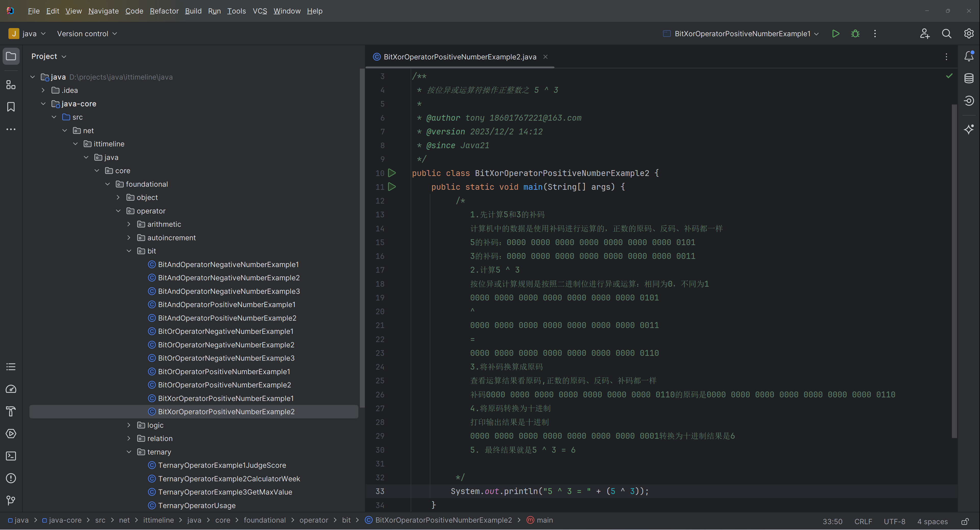
Task: Click the UTF-8 encoding widget
Action: click(x=894, y=521)
